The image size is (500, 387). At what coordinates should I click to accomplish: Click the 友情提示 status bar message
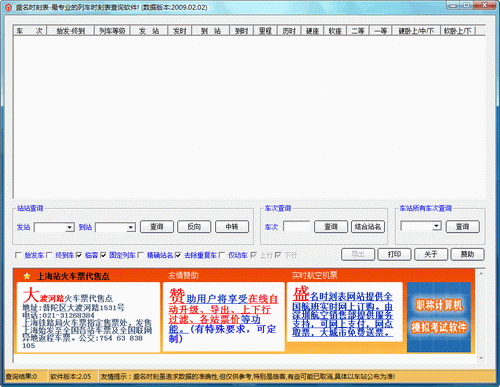248,376
